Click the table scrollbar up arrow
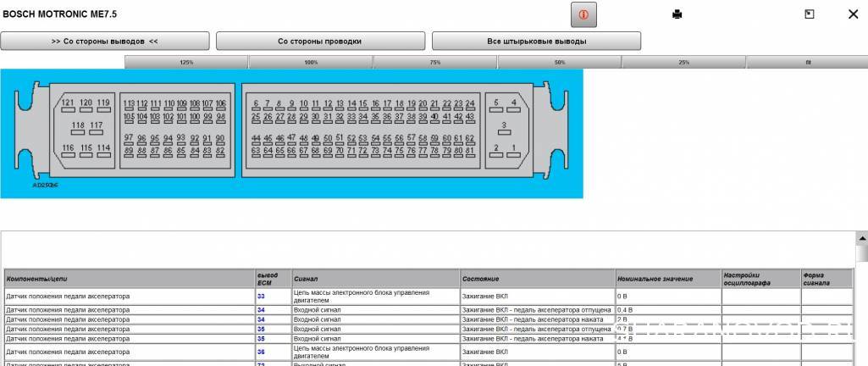This screenshot has width=868, height=366. tap(862, 240)
